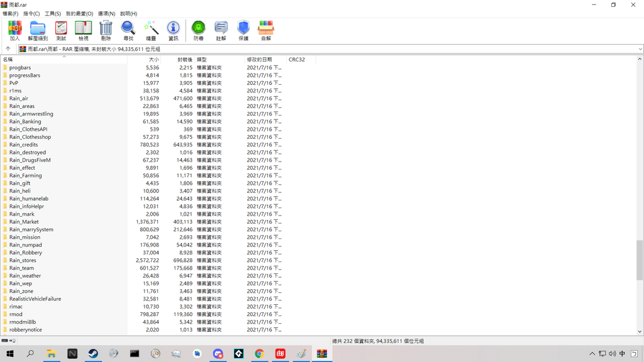
Task: Open the 檢視 (View) file tool
Action: tap(84, 30)
